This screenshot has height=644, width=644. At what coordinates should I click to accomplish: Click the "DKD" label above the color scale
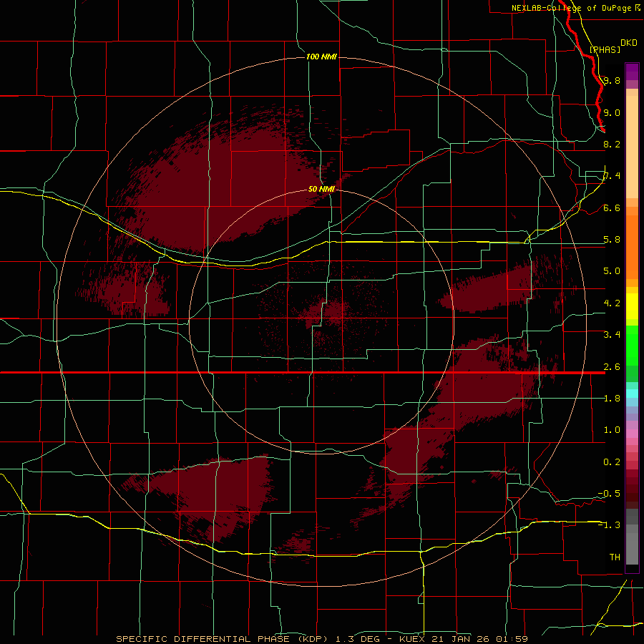tap(629, 43)
